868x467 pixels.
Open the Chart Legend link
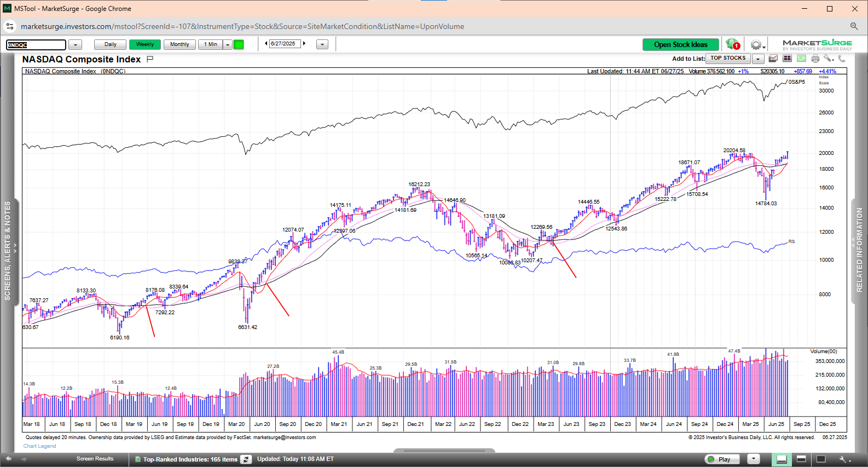pos(39,446)
